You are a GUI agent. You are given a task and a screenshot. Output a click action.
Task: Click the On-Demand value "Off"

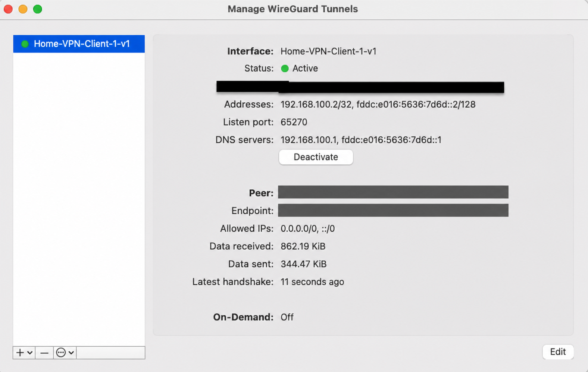287,317
